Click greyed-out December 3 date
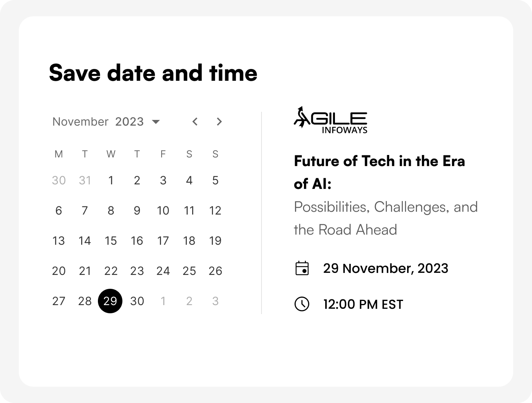 tap(215, 301)
